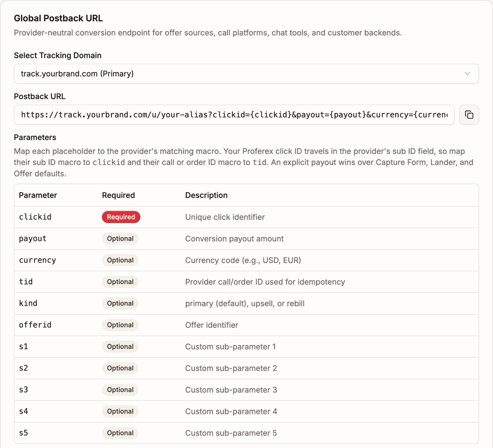
Task: Click the 'Unique click identifier' description
Action: click(x=225, y=217)
